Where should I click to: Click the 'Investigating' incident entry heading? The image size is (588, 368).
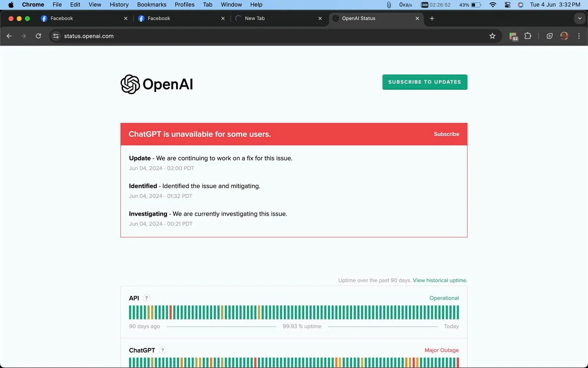point(148,214)
